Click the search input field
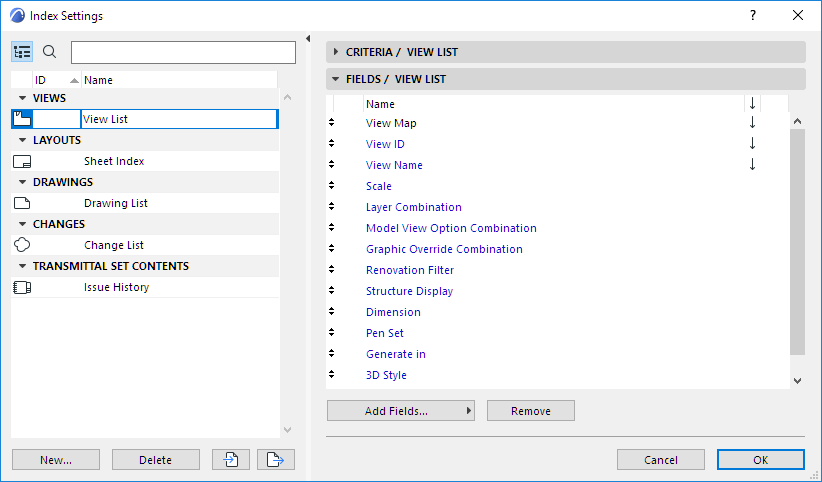The width and height of the screenshot is (822, 482). point(183,52)
